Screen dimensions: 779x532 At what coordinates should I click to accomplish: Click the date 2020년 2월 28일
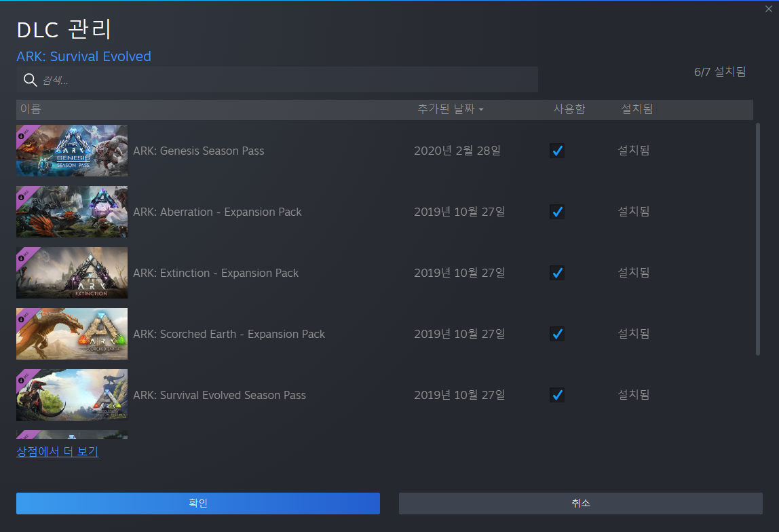pos(457,151)
